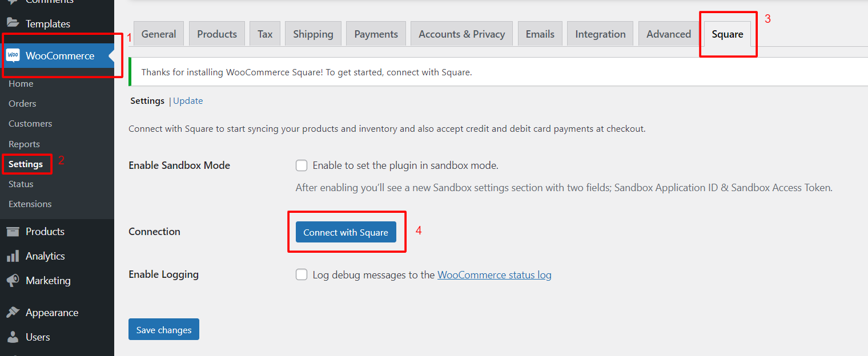
Task: Select the Settings subsection link
Action: pyautogui.click(x=147, y=101)
